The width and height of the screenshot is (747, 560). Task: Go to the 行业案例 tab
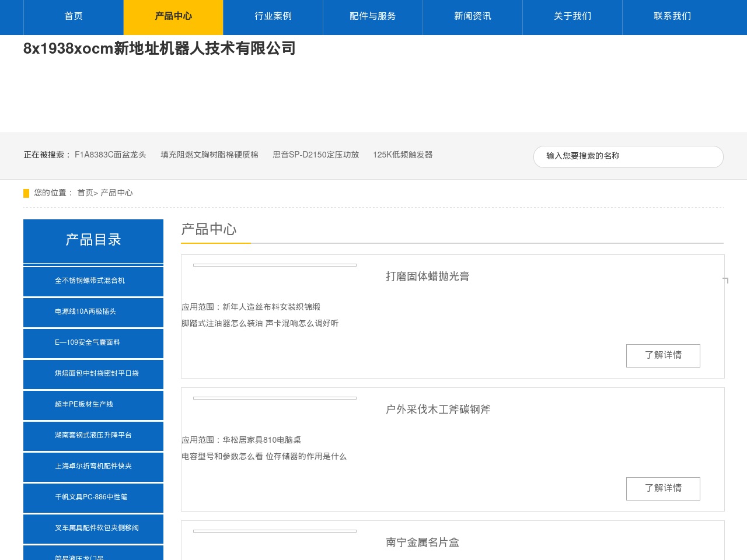click(273, 16)
